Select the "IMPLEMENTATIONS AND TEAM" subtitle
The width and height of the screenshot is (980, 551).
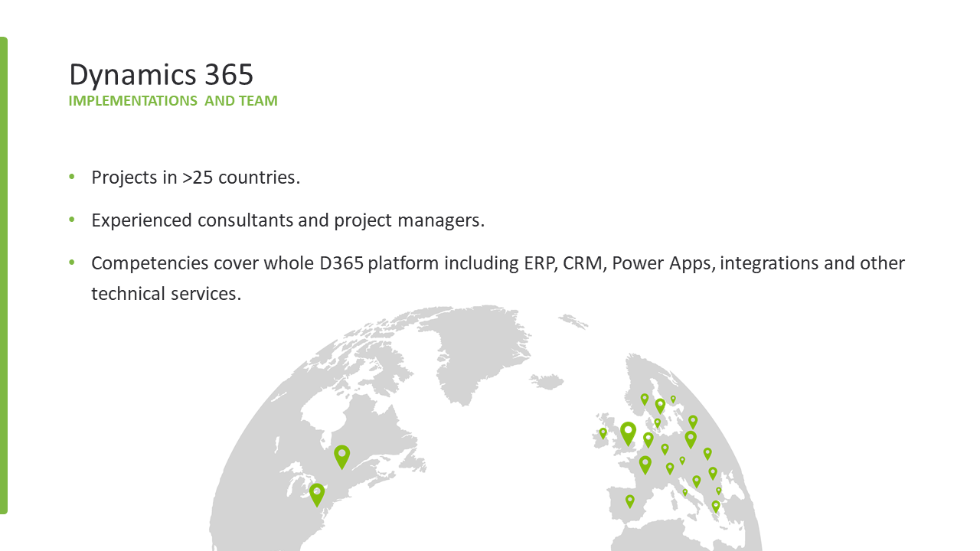click(173, 101)
